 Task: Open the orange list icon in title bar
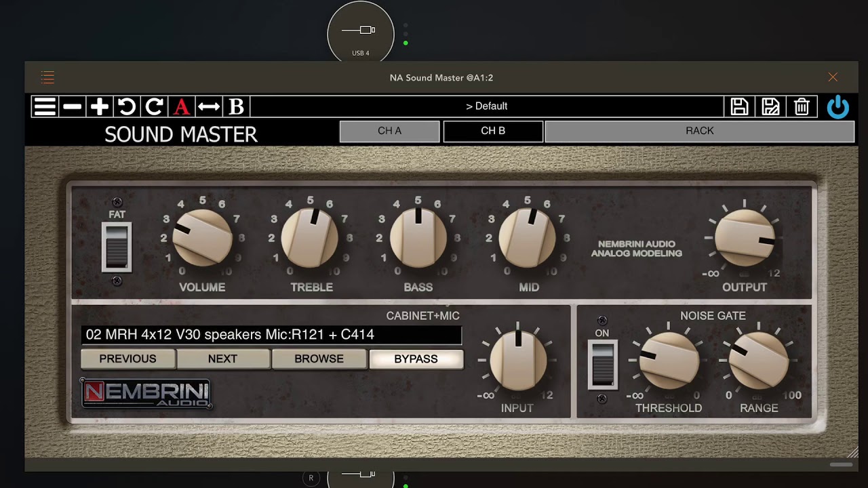(x=47, y=77)
